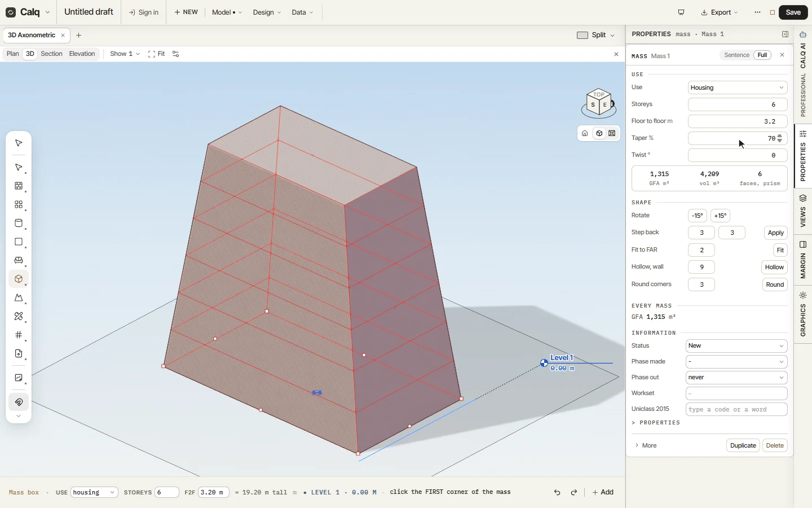Click the Save button
Image resolution: width=812 pixels, height=508 pixels.
793,12
